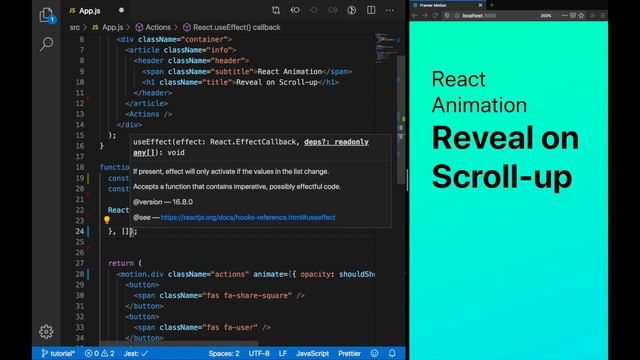640x360 pixels.
Task: Click the Jest status indicator
Action: click(x=136, y=353)
